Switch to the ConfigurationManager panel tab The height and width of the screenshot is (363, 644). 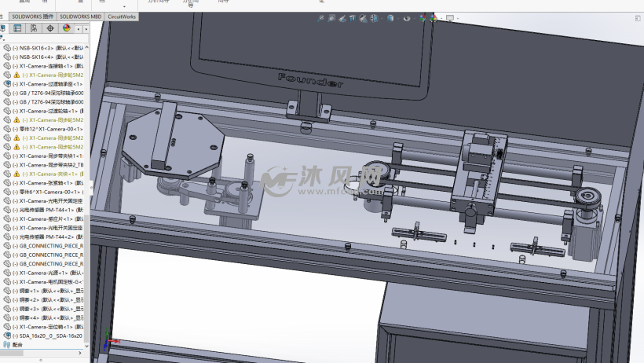pos(34,28)
